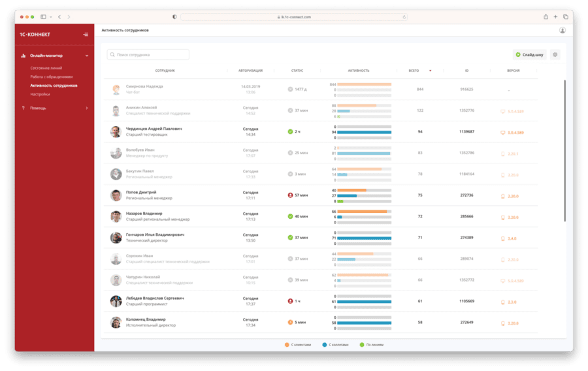Screen dimensions: 588x371
Task: Click the red status icon of Лебедев Владислав
Action: pos(290,301)
